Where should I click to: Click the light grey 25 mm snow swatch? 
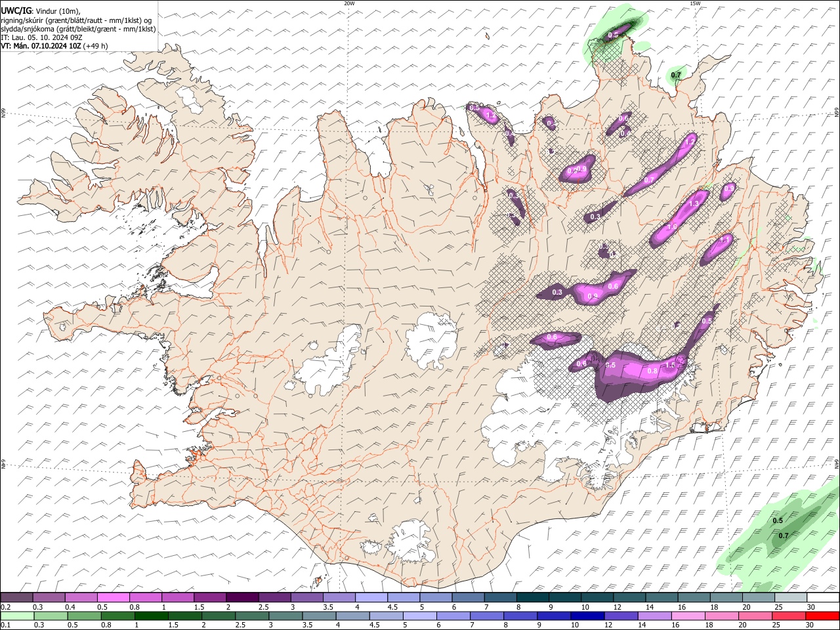(790, 598)
